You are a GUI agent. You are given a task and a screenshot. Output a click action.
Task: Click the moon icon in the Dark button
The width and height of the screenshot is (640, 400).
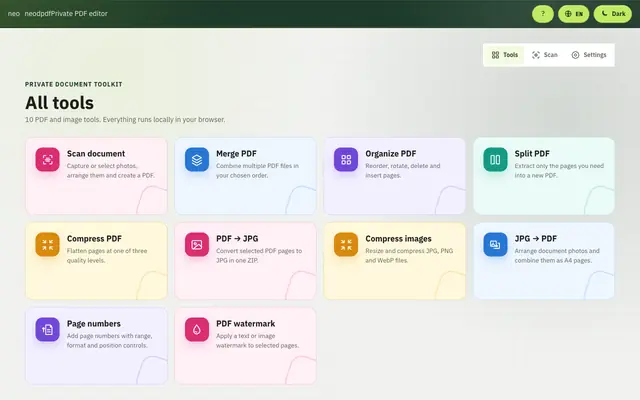pyautogui.click(x=604, y=13)
